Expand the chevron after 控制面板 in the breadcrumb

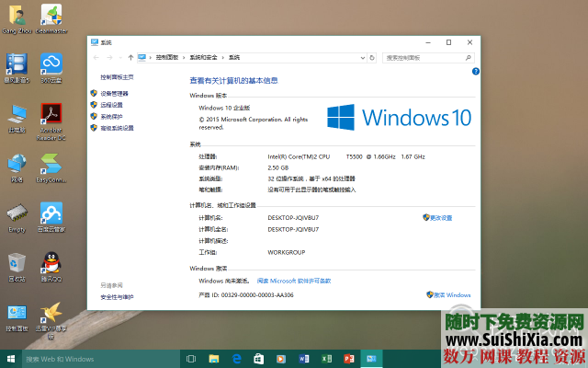coord(184,57)
